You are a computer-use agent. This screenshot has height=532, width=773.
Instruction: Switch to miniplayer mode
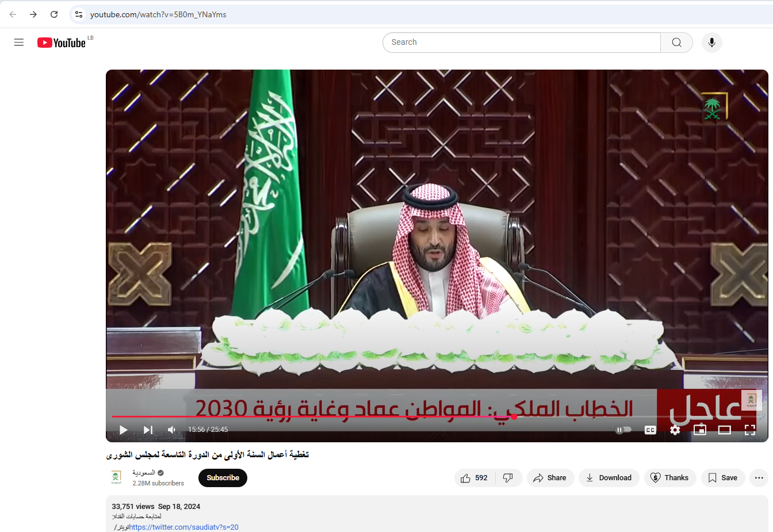pos(700,430)
